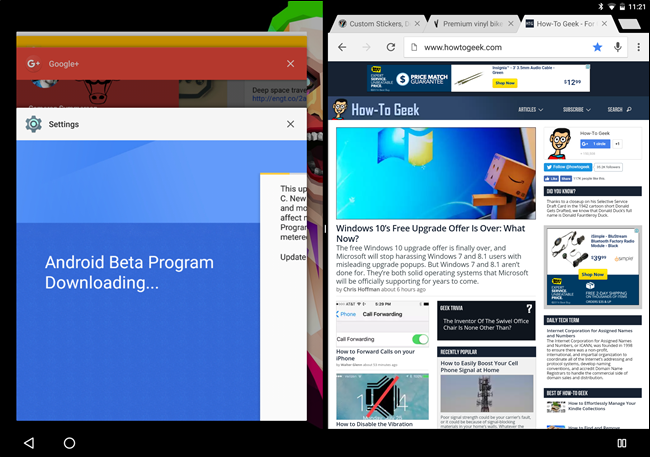Click the Chris Hoffman author link
The width and height of the screenshot is (650, 457).
tap(361, 289)
